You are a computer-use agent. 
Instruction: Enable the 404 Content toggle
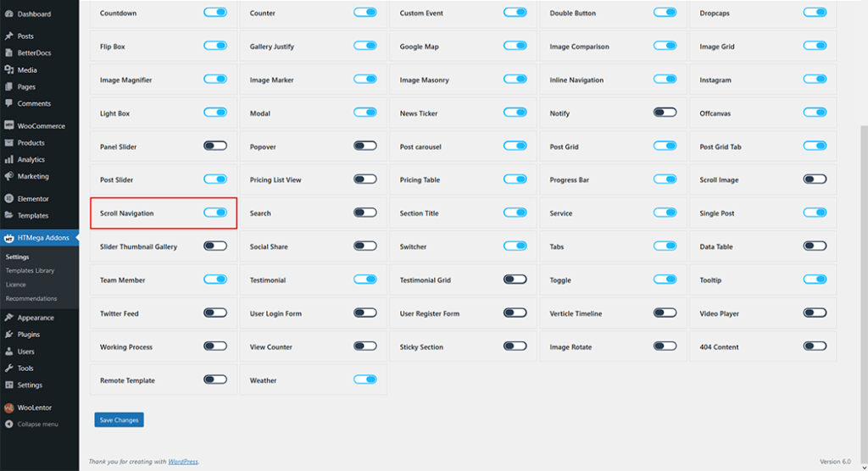point(815,346)
